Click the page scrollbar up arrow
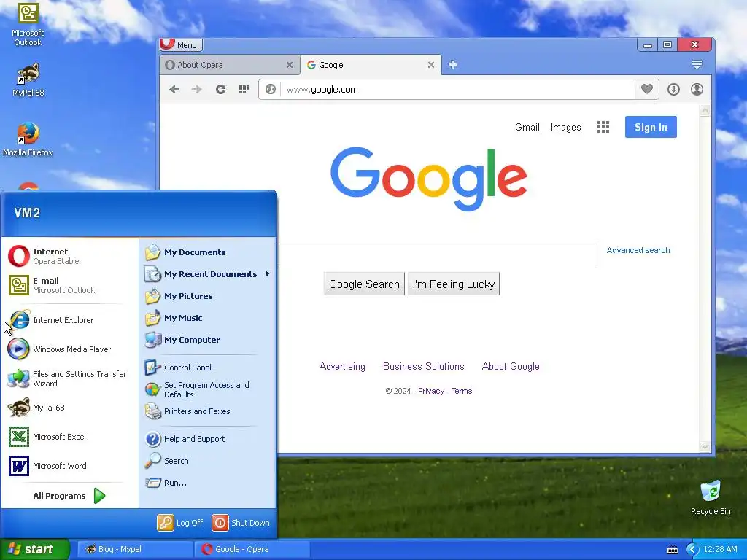Viewport: 747px width, 560px height. point(705,111)
